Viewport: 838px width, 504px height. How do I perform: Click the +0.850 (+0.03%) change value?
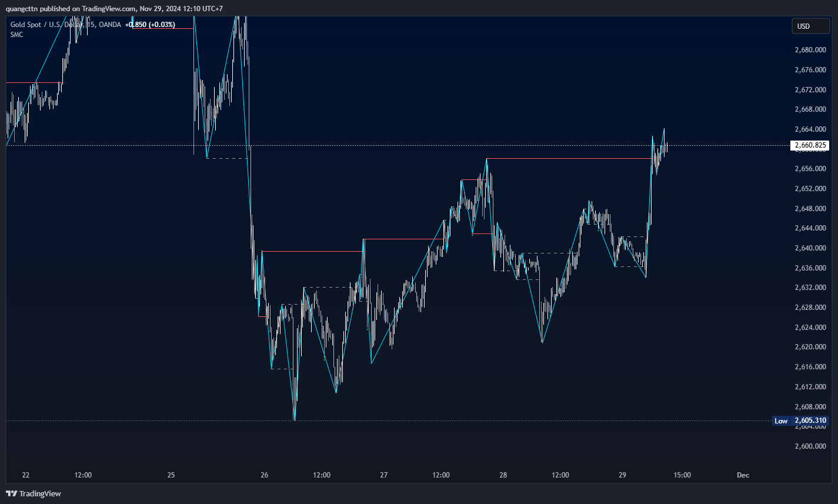[x=150, y=25]
